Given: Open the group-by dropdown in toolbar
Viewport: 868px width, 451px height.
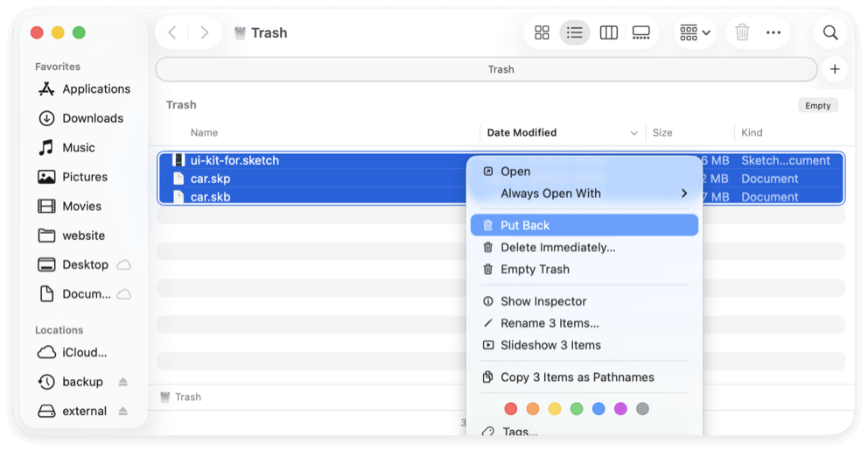Looking at the screenshot, I should (x=695, y=32).
